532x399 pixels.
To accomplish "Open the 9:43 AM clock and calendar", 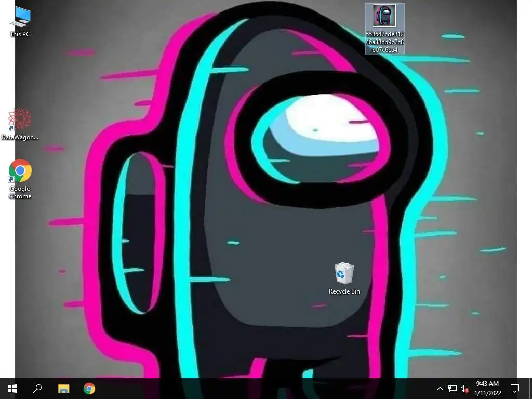I will [487, 389].
